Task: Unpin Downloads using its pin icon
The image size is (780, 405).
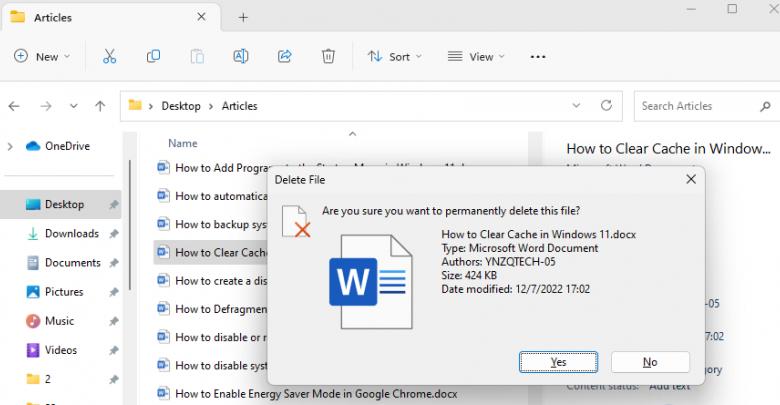Action: coord(114,233)
